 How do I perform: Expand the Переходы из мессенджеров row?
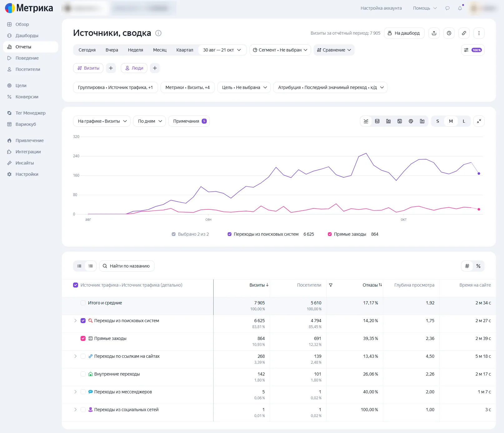point(75,392)
